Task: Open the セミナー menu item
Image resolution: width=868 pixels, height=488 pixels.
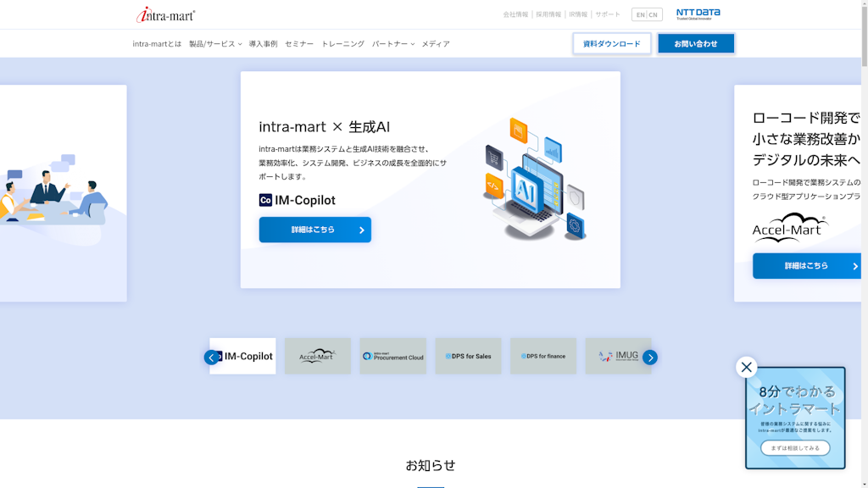Action: pos(299,44)
